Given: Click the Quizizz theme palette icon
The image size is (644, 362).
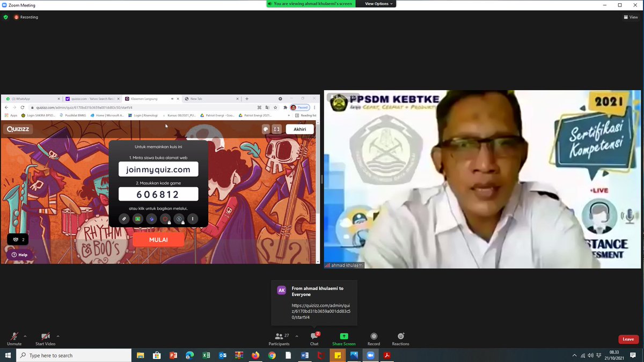Looking at the screenshot, I should pyautogui.click(x=266, y=129).
